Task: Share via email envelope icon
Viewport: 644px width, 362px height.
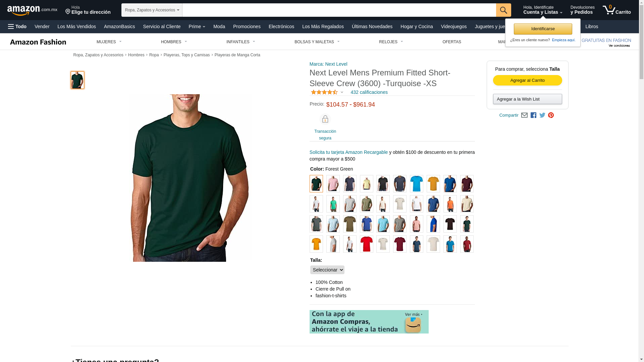Action: (524, 115)
